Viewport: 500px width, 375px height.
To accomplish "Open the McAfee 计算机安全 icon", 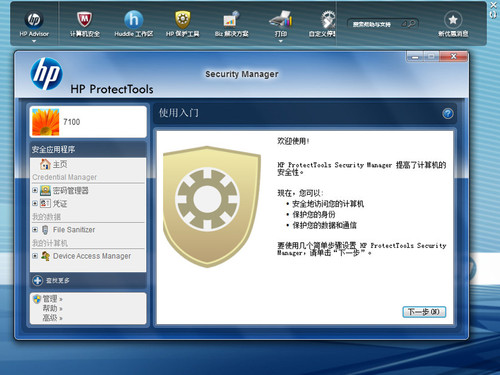I will [x=85, y=19].
